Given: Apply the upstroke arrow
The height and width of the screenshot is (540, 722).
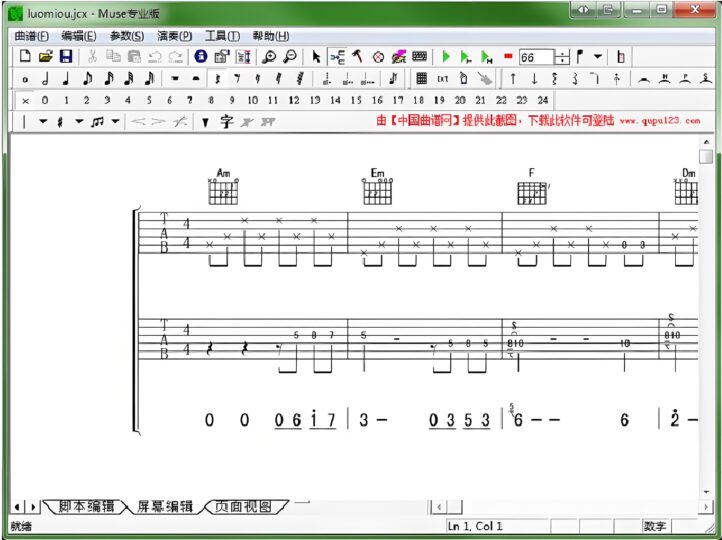Looking at the screenshot, I should 512,79.
